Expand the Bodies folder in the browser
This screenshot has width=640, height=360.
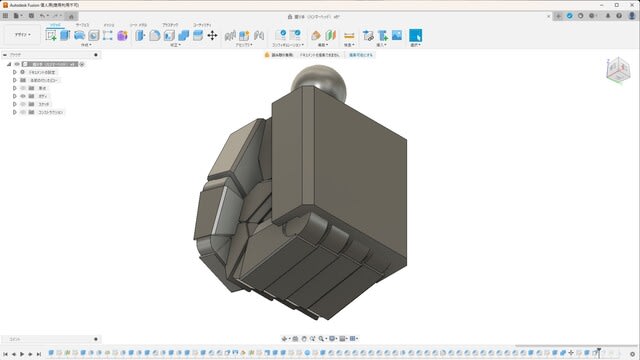15,96
